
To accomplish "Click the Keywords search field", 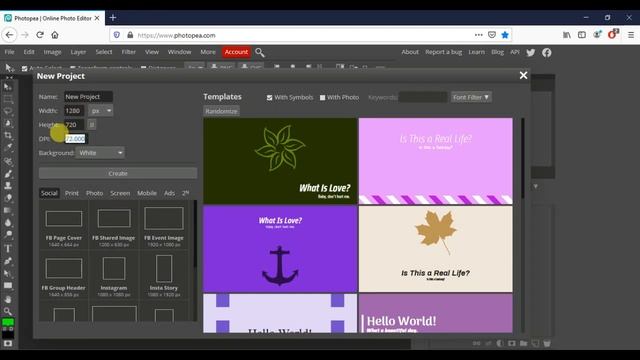I will point(423,97).
